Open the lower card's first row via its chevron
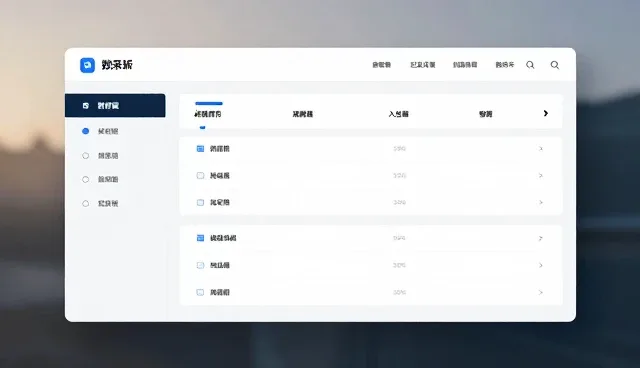Viewport: 640px width, 368px height. 541,238
